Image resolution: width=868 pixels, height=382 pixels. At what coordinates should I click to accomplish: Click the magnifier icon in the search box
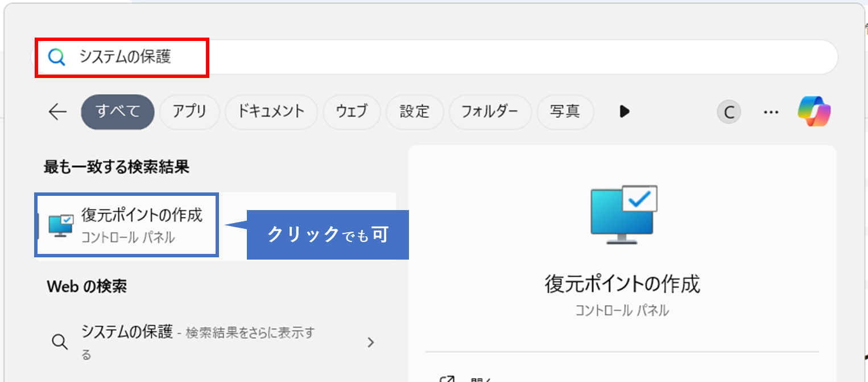pyautogui.click(x=56, y=57)
